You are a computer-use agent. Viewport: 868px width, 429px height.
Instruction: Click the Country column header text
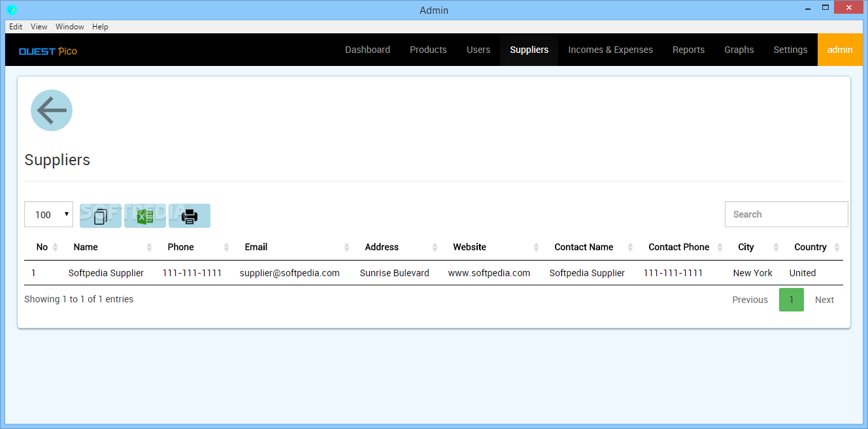click(x=810, y=247)
